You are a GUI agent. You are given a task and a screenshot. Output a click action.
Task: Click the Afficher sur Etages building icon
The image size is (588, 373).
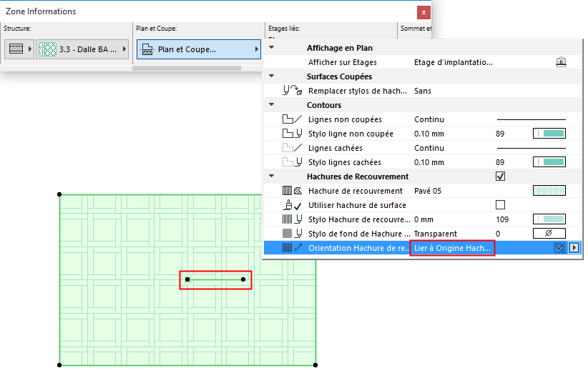[561, 61]
